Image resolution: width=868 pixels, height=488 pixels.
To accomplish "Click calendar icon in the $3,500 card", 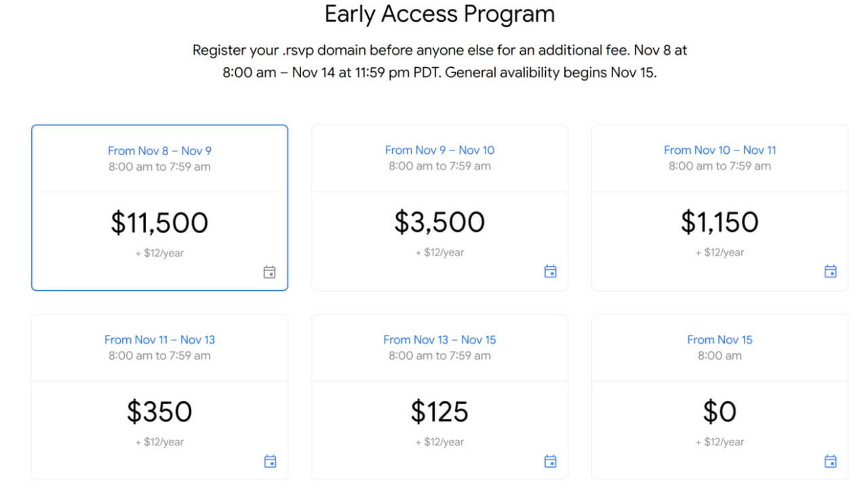I will point(550,272).
